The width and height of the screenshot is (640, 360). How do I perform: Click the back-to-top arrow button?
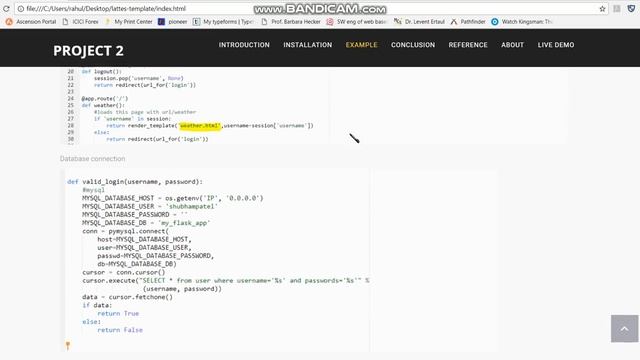(x=624, y=329)
